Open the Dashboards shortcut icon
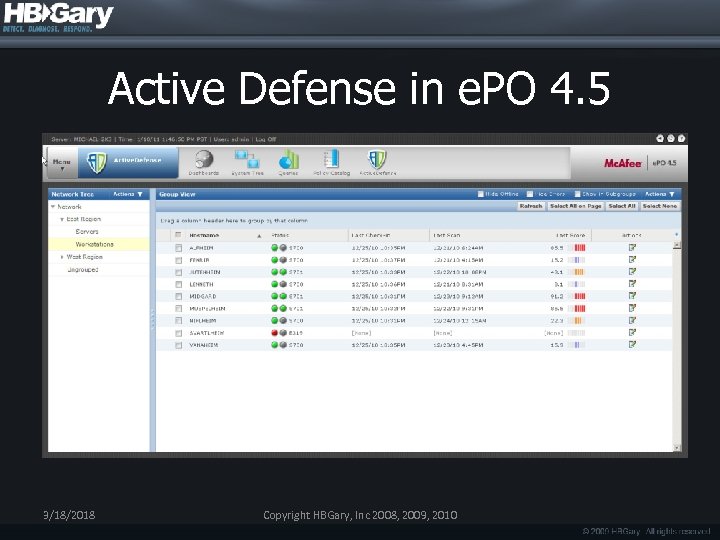Image resolution: width=720 pixels, height=540 pixels. pos(203,160)
